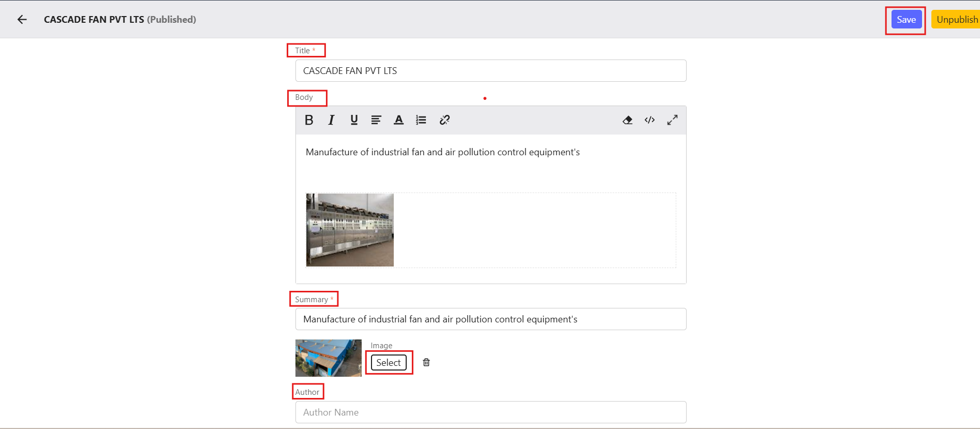The height and width of the screenshot is (429, 980).
Task: Choose text color tool
Action: [x=398, y=120]
